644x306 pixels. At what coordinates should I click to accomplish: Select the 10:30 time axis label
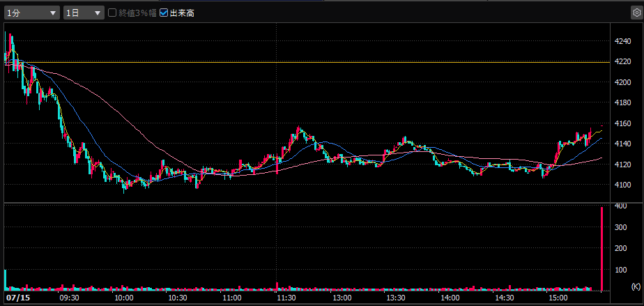[178, 297]
